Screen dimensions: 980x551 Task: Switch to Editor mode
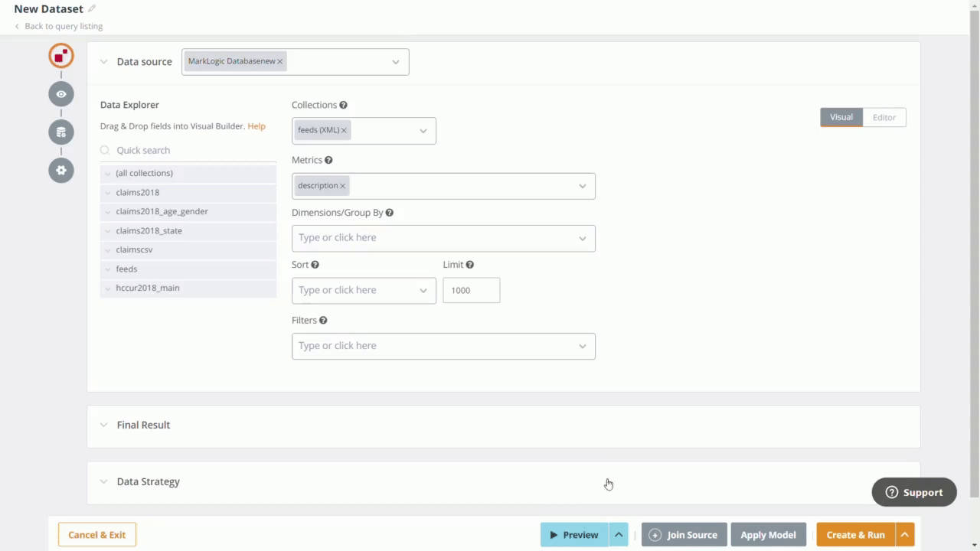click(884, 117)
